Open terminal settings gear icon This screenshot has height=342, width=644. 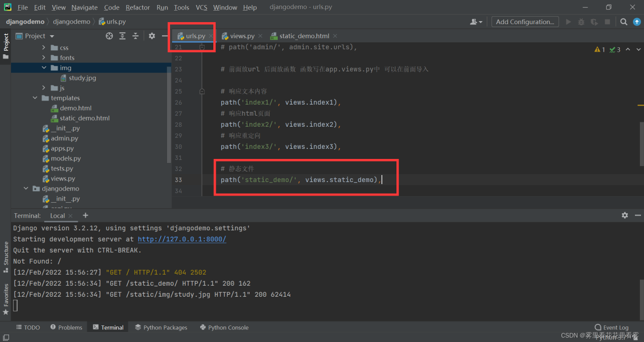click(624, 215)
